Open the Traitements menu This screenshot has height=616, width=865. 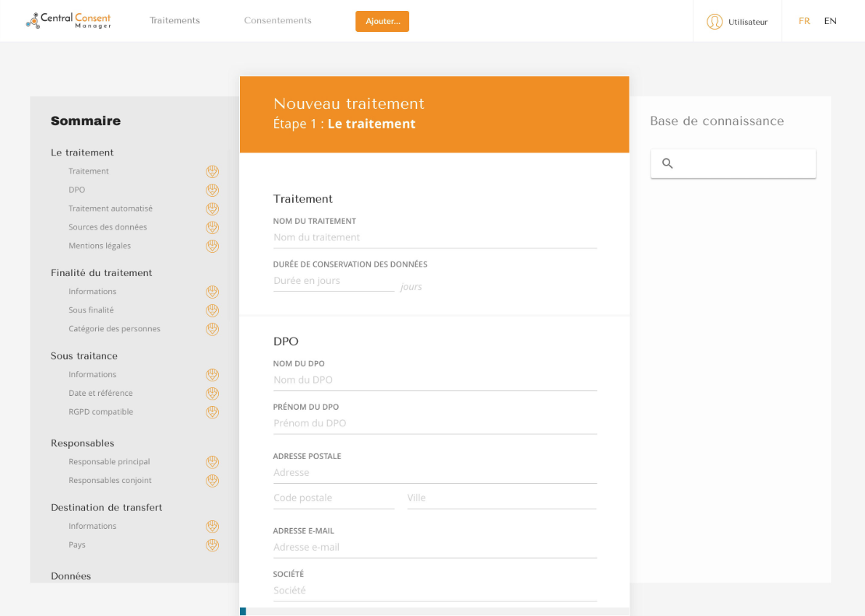click(x=174, y=20)
